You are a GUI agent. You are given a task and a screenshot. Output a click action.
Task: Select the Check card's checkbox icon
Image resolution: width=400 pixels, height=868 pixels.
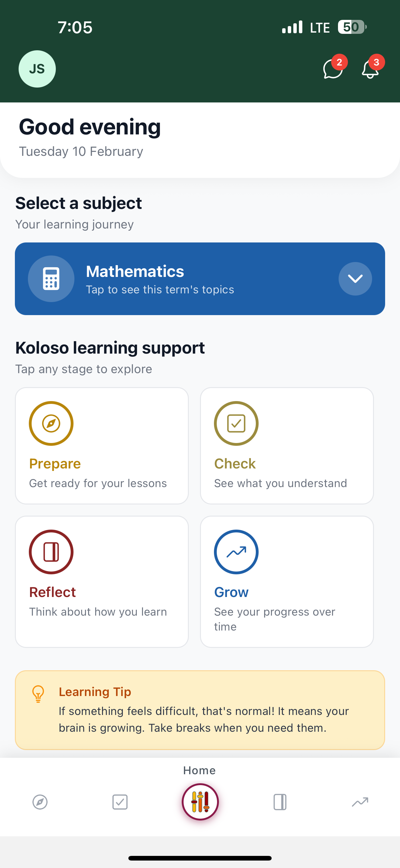coord(236,423)
